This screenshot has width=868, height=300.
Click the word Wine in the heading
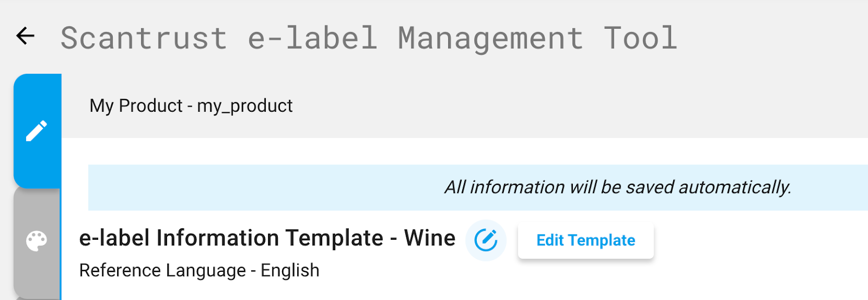pos(430,238)
